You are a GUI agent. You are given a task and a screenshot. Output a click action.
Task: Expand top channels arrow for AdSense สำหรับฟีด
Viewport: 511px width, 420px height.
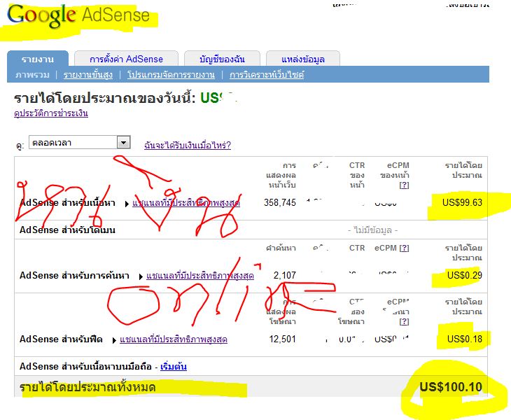point(114,340)
